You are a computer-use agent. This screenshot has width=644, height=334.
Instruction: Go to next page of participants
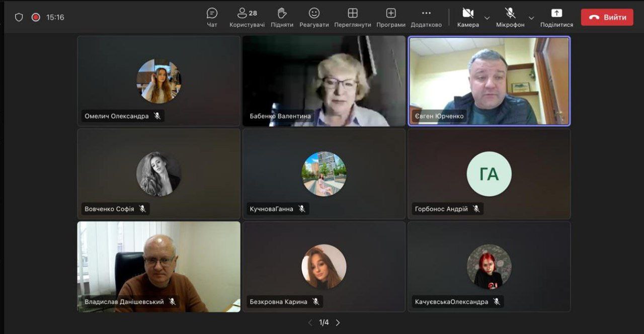(x=338, y=322)
